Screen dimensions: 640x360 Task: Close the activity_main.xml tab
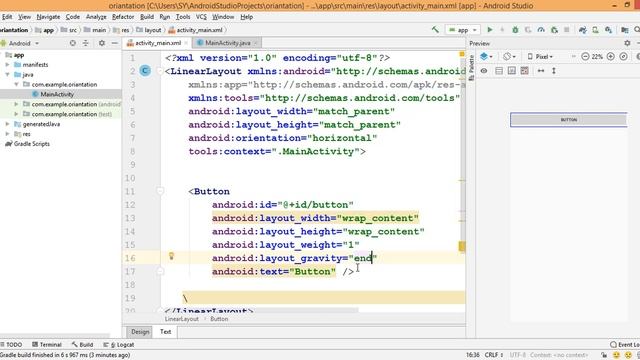pos(186,43)
